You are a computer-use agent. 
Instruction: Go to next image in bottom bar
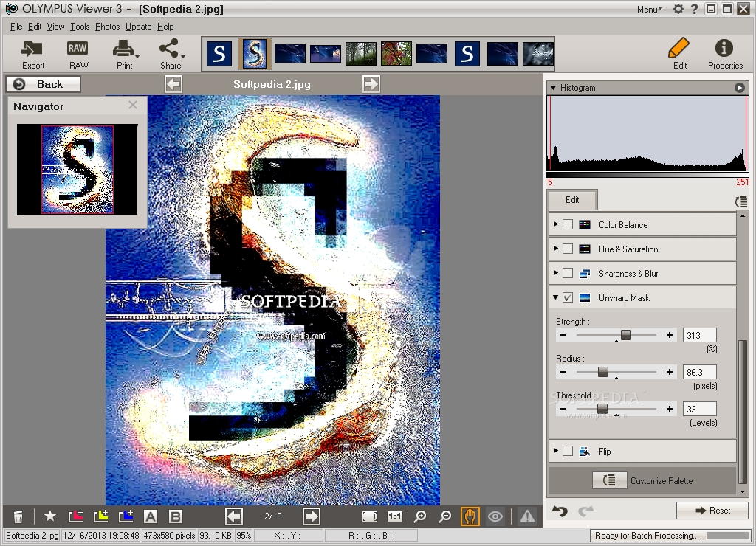tap(311, 516)
